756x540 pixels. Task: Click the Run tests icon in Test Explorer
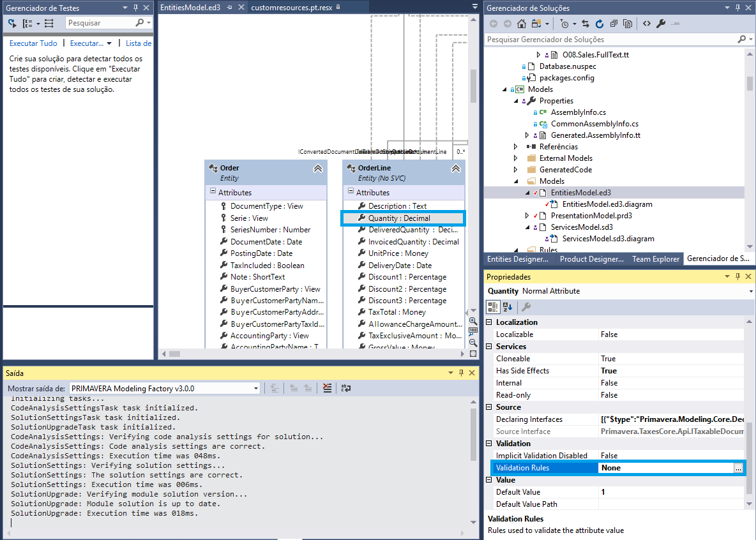click(x=13, y=23)
